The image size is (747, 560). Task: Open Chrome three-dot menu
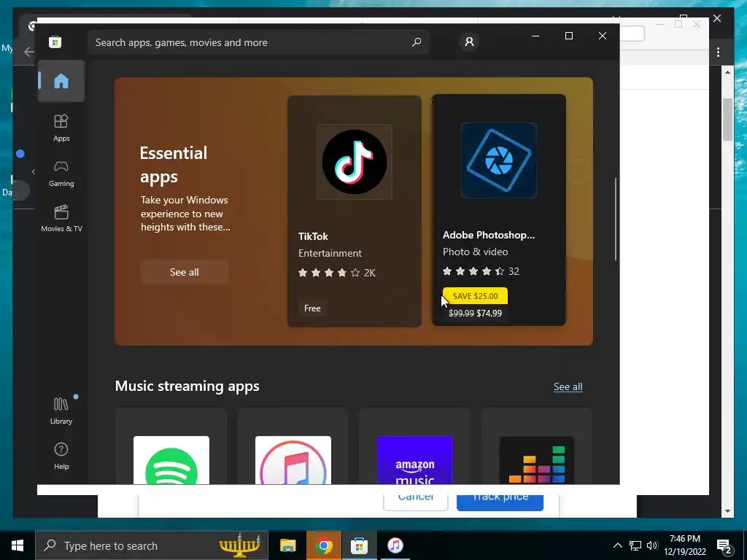718,52
